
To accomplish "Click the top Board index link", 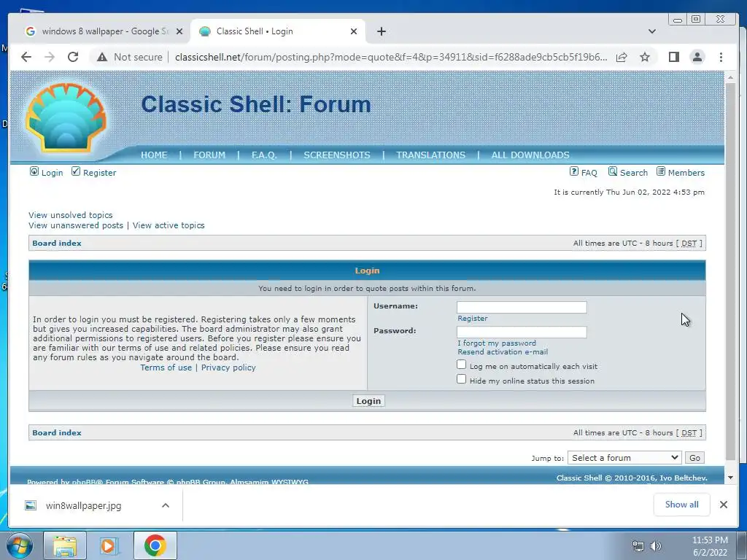I will (x=57, y=243).
